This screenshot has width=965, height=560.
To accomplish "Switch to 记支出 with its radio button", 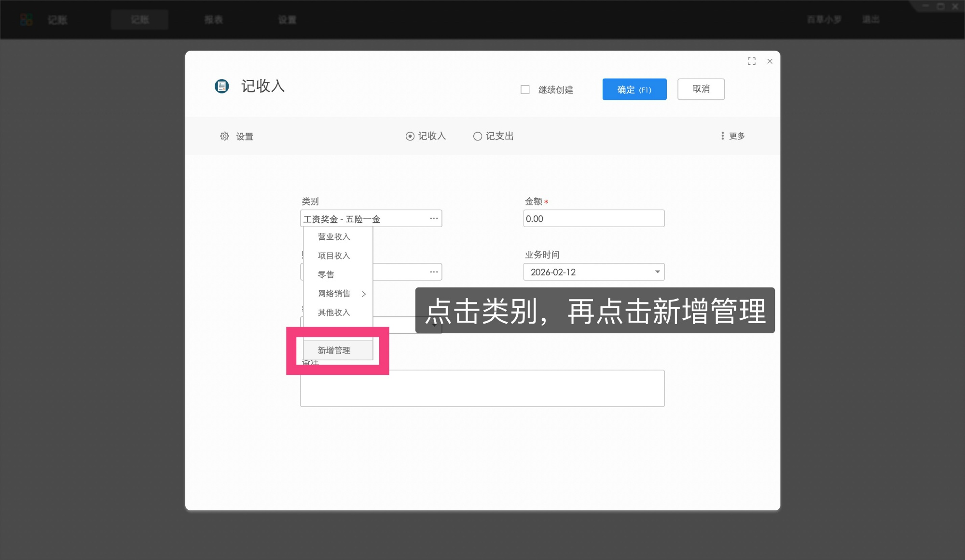I will click(477, 136).
